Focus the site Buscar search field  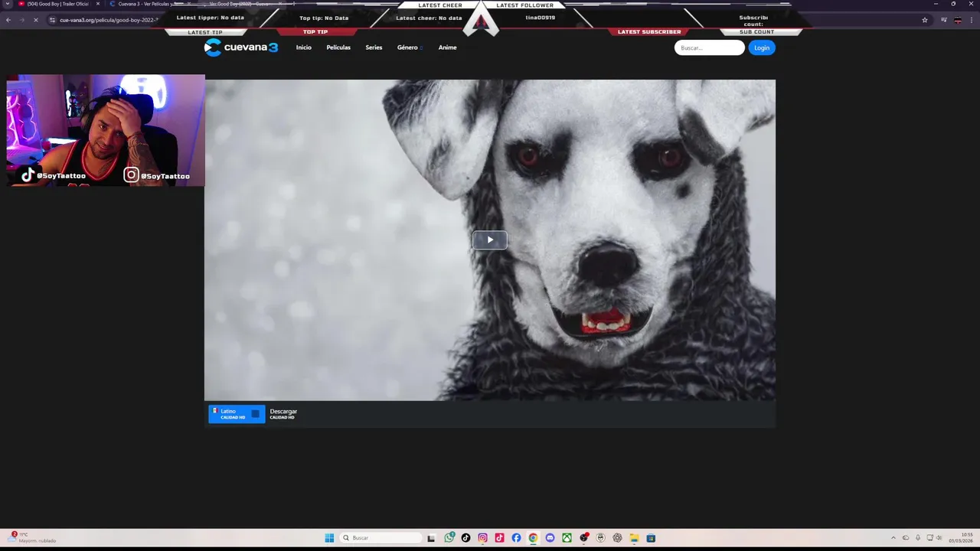point(709,47)
